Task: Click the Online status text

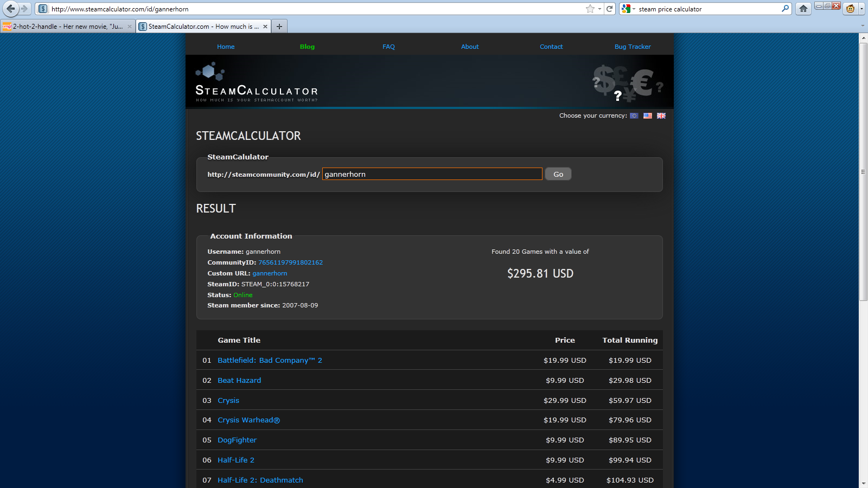Action: 243,295
